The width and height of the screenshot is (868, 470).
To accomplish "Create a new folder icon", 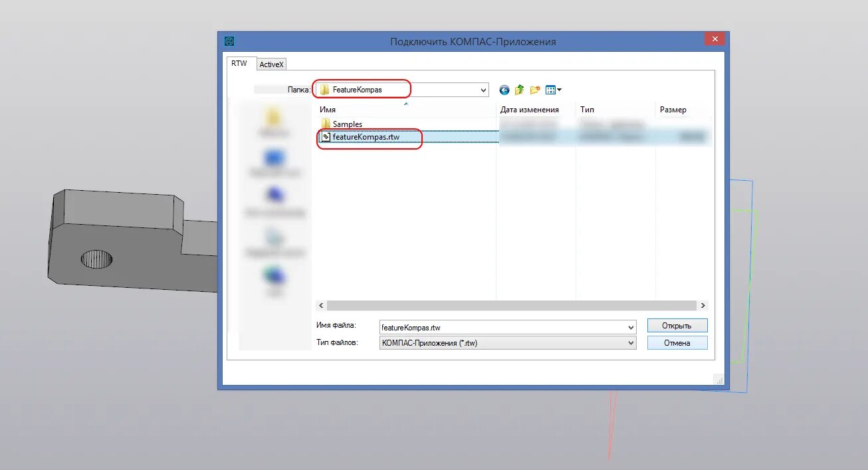I will [x=535, y=90].
